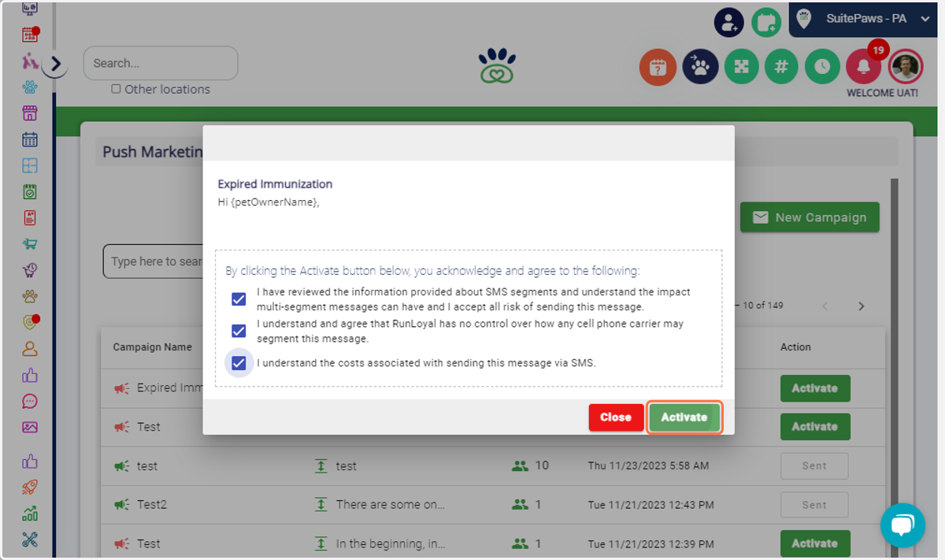Open the red calendar sidebar icon
The image size is (945, 560).
[30, 35]
